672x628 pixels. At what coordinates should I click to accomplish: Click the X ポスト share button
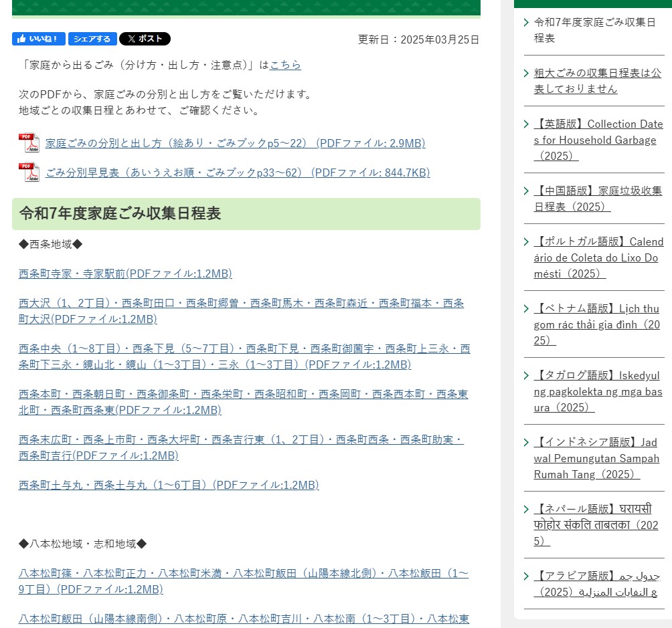tap(145, 39)
